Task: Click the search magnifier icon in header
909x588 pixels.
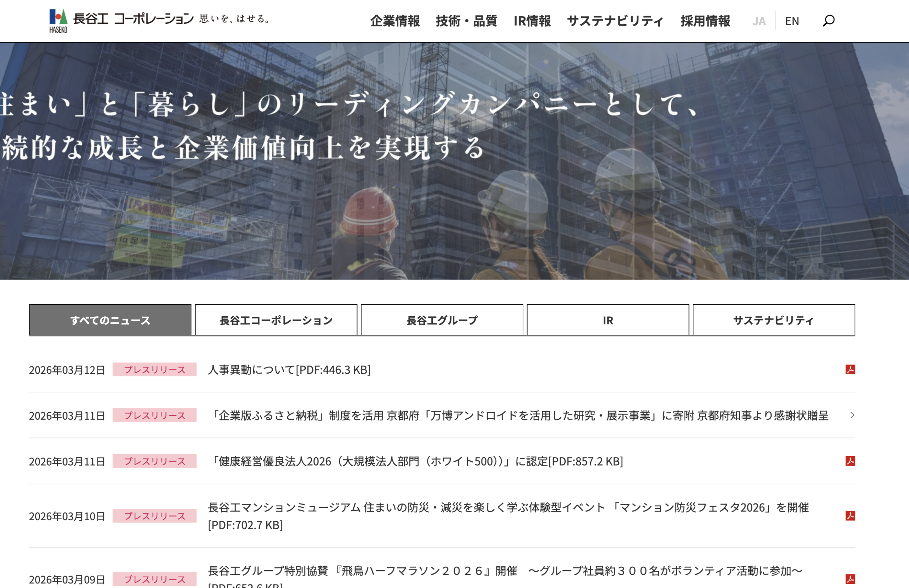Action: point(828,21)
